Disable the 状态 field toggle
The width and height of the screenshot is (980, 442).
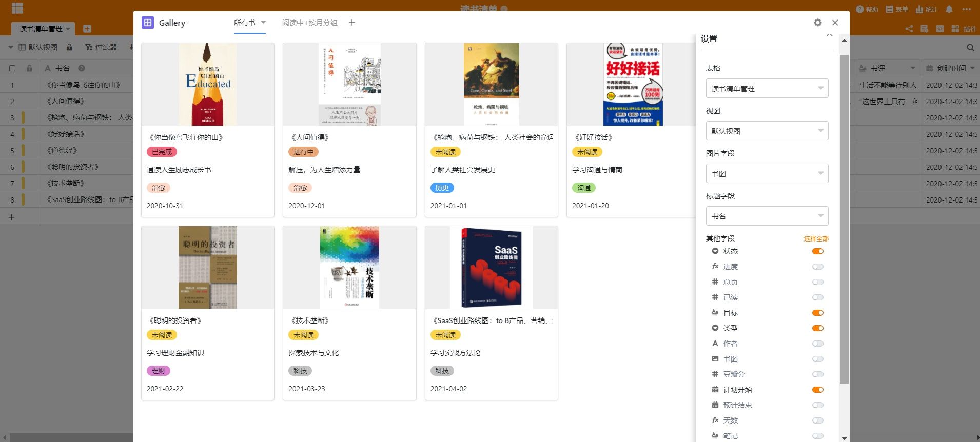pyautogui.click(x=818, y=251)
